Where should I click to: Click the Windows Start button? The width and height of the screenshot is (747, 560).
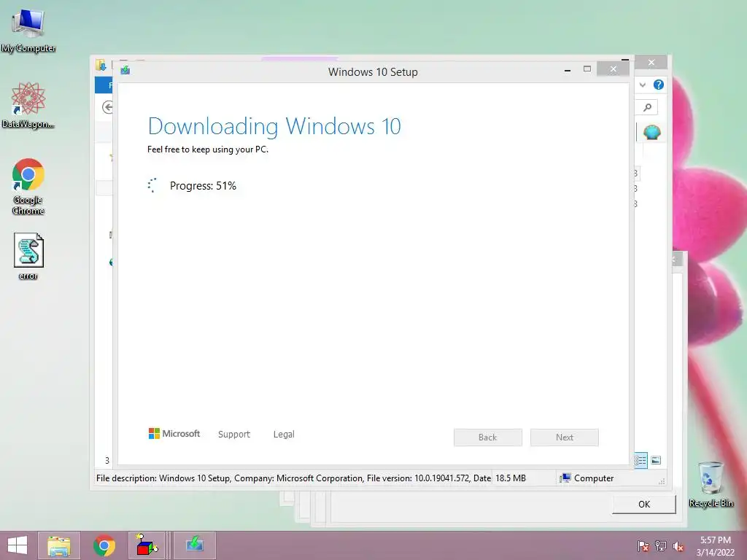(18, 545)
